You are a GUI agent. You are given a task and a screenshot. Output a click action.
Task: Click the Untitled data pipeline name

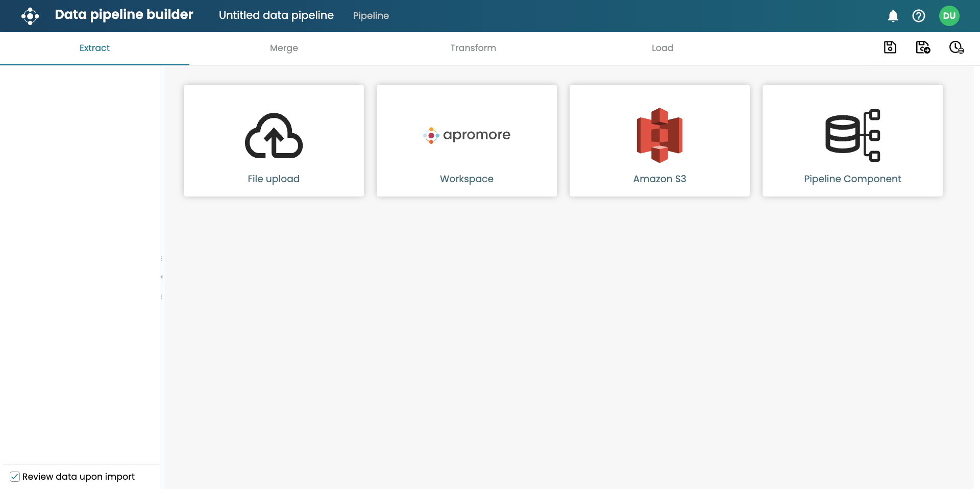point(276,15)
